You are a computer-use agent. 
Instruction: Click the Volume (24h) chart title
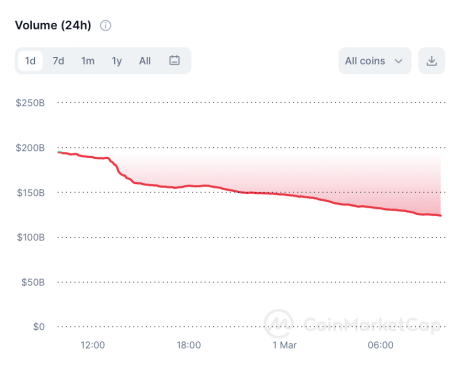point(53,25)
